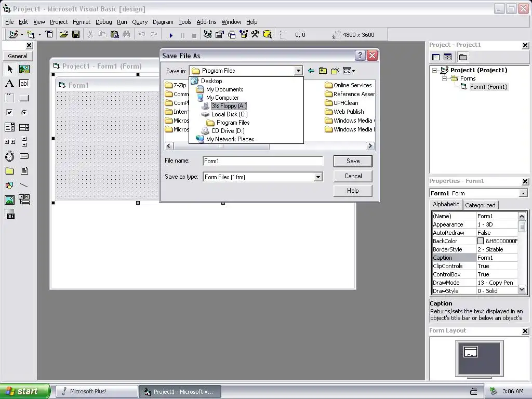This screenshot has height=399, width=532.
Task: Collapse the Forms folder node
Action: click(x=444, y=78)
